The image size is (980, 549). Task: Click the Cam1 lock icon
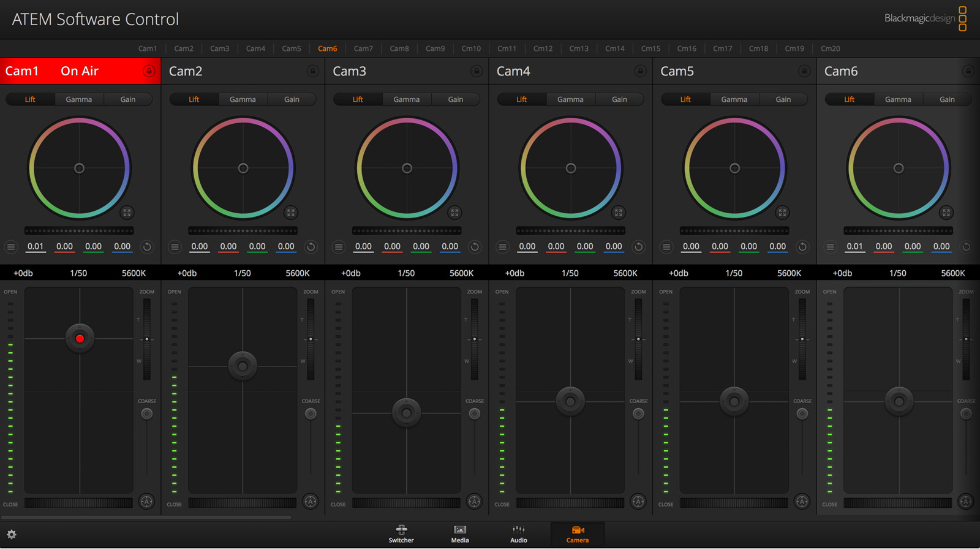149,71
